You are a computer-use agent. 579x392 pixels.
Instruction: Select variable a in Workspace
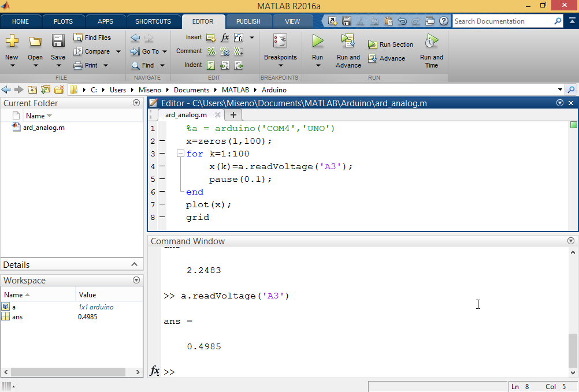point(72,307)
